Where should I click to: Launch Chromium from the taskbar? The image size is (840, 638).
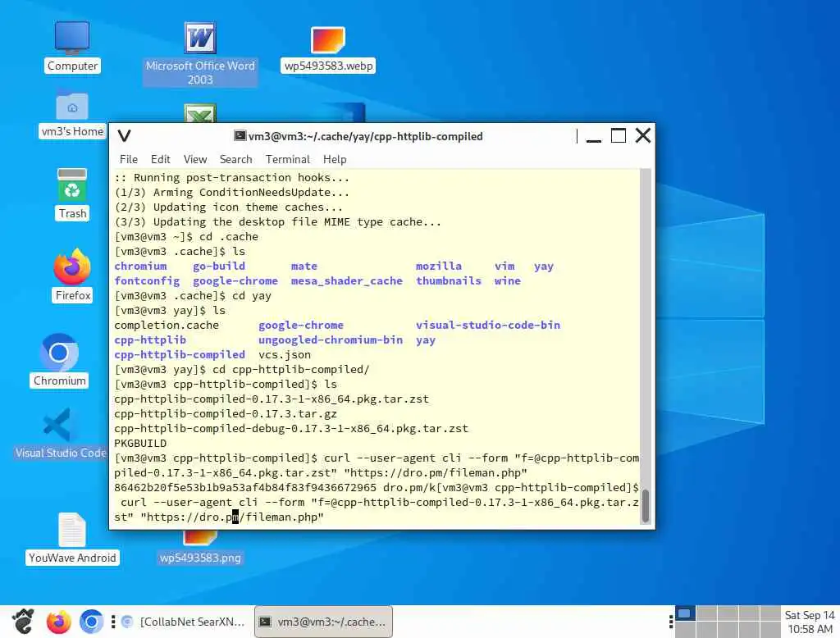point(91,622)
